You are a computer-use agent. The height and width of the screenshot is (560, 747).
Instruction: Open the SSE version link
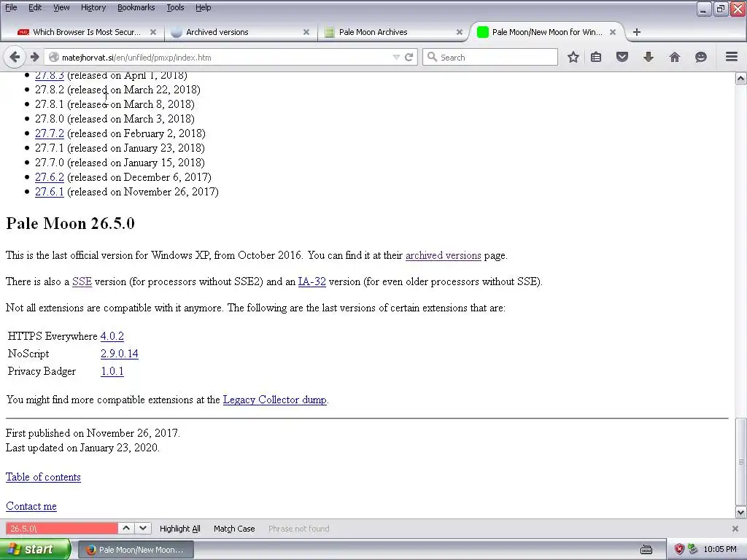82,281
